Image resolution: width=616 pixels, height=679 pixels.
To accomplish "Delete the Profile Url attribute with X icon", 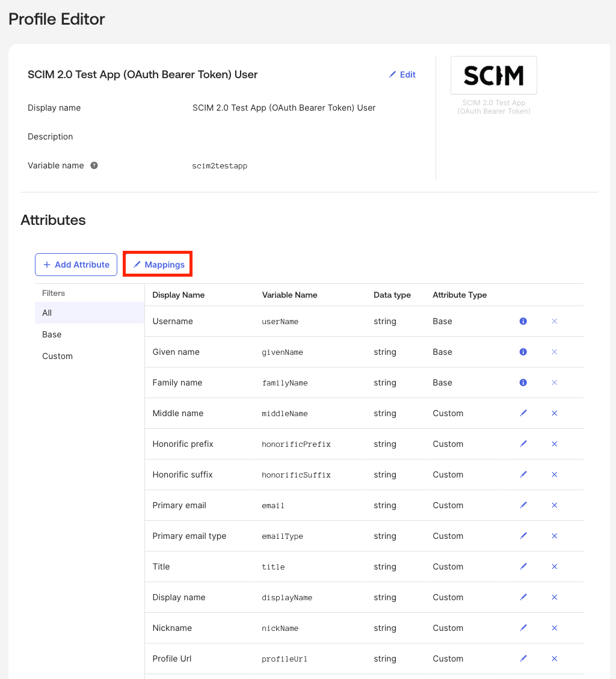I will coord(555,659).
